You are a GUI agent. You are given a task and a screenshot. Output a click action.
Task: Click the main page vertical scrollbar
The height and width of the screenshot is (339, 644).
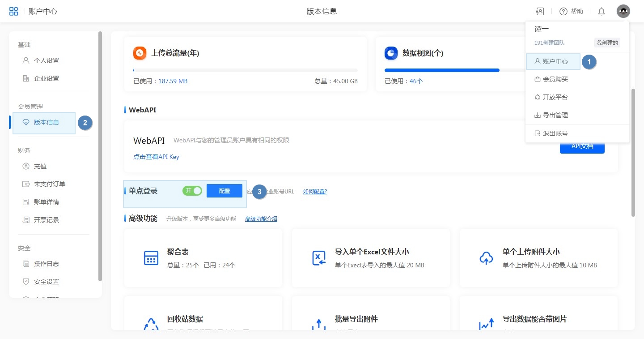click(x=633, y=152)
